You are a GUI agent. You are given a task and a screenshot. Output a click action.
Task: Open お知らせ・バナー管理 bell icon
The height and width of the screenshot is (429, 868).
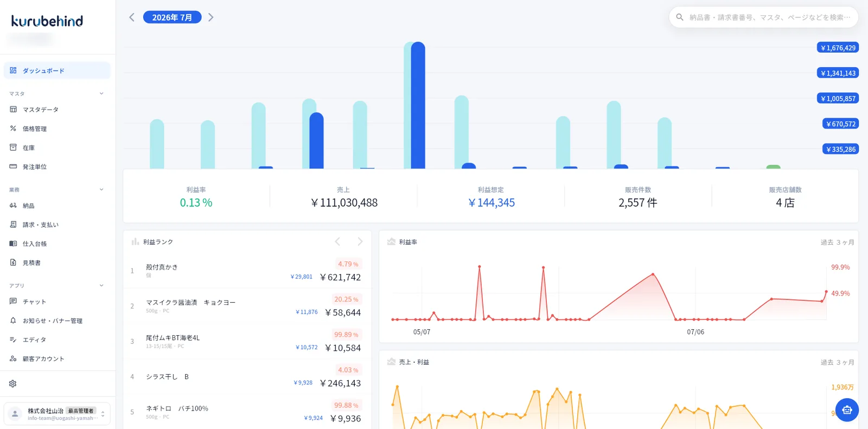point(13,321)
